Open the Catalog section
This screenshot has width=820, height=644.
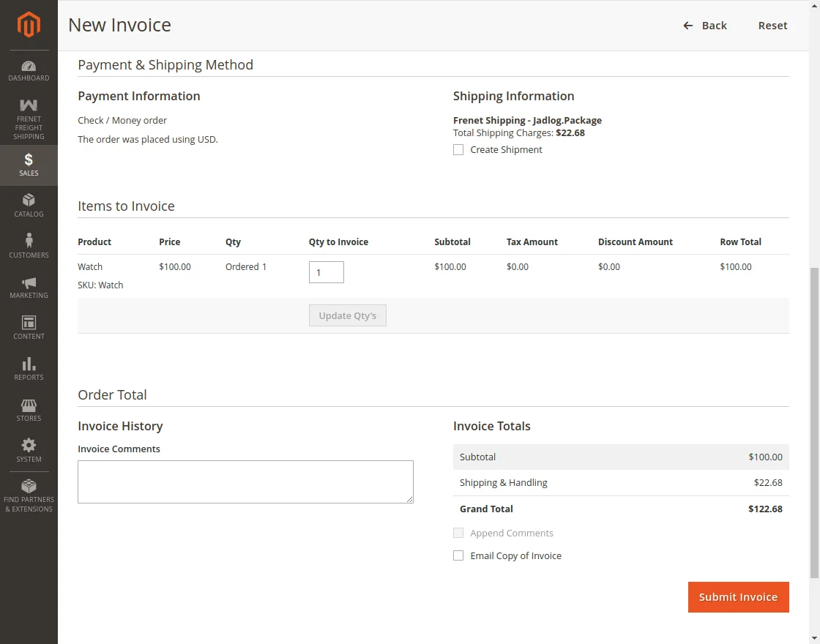click(29, 206)
